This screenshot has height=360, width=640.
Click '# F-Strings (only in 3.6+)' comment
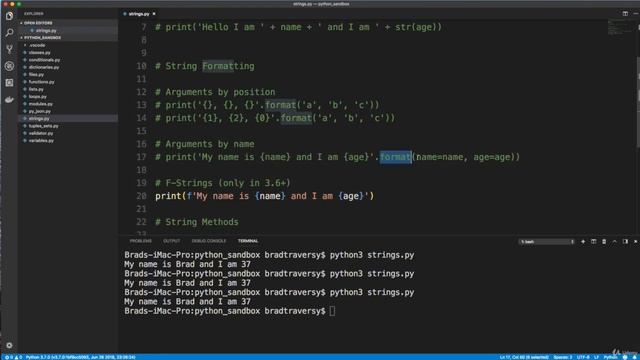coord(223,183)
